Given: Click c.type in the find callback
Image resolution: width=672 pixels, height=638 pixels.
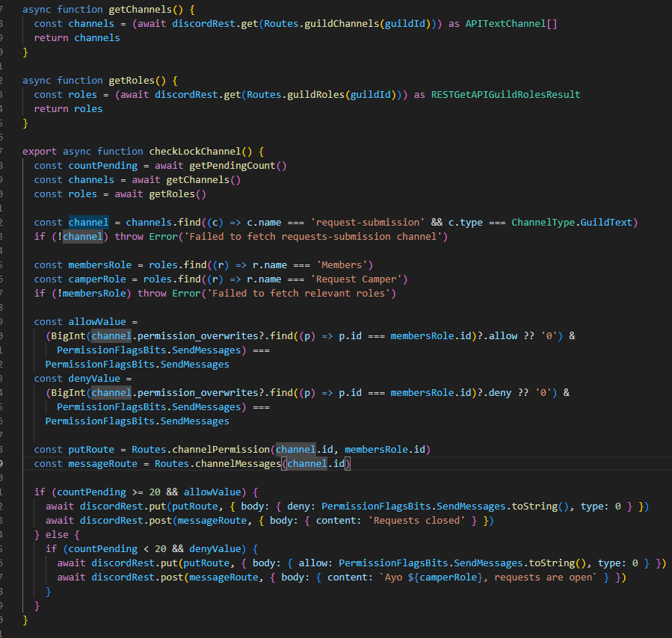Looking at the screenshot, I should [466, 222].
